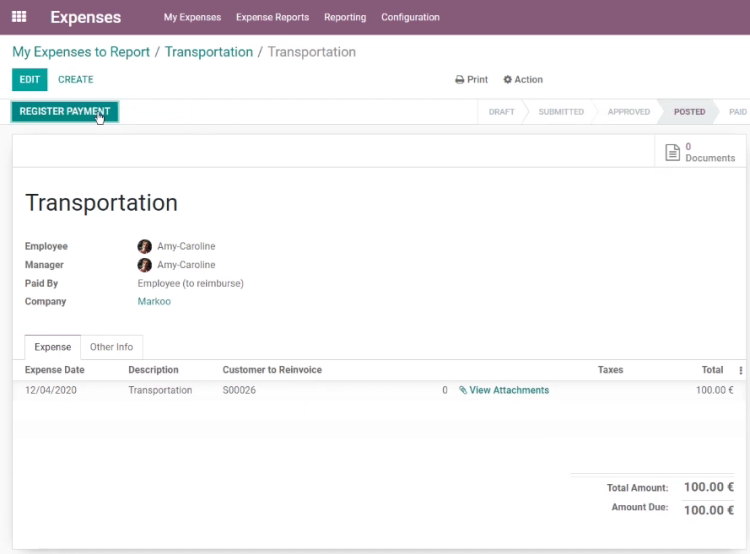The image size is (750, 554).
Task: Click Employee (to reimburse) Paid By value
Action: click(x=190, y=283)
